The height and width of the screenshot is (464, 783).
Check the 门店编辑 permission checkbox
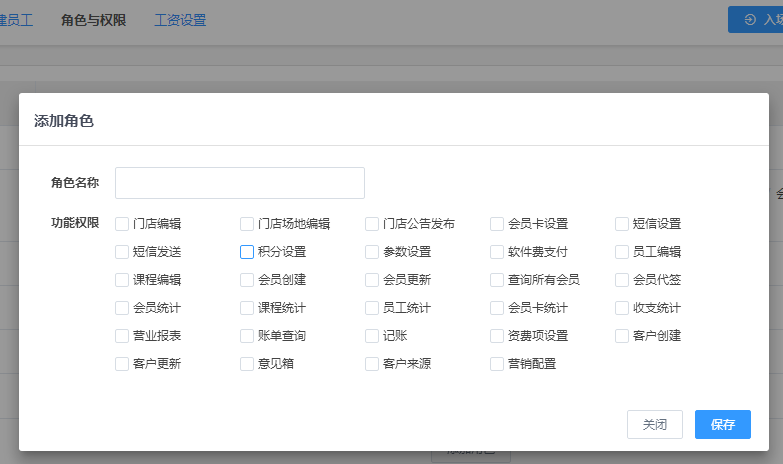(x=122, y=224)
